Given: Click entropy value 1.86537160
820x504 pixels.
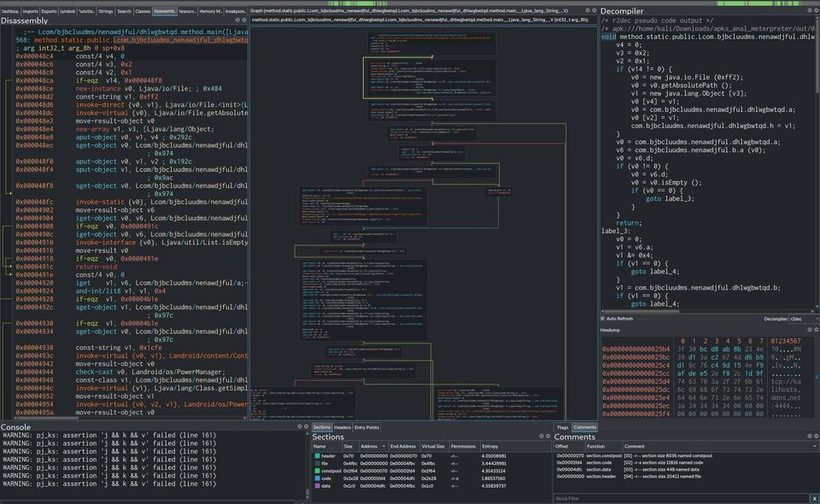Looking at the screenshot, I should coord(494,478).
